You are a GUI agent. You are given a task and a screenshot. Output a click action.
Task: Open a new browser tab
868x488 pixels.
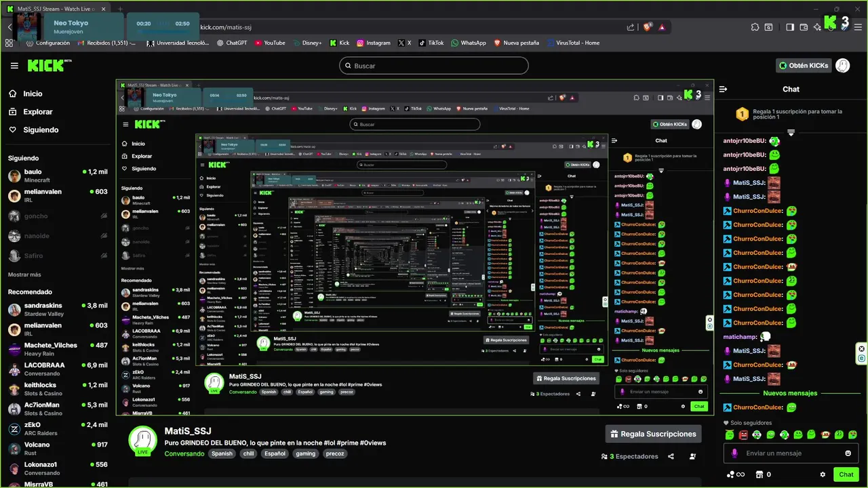click(120, 9)
